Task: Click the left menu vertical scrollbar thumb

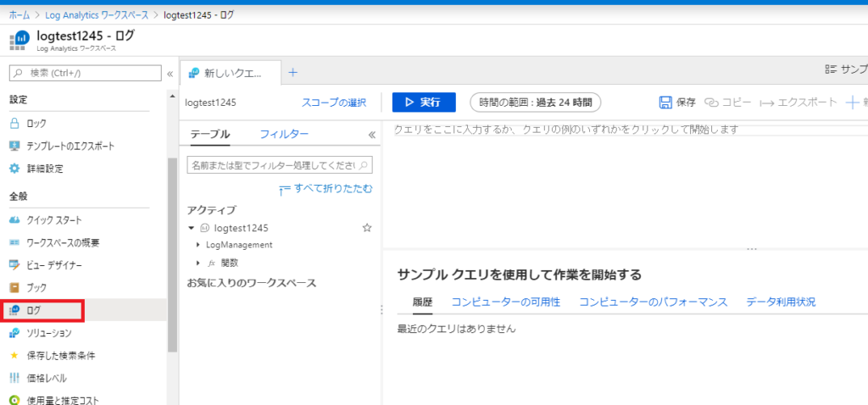Action: coord(172,254)
